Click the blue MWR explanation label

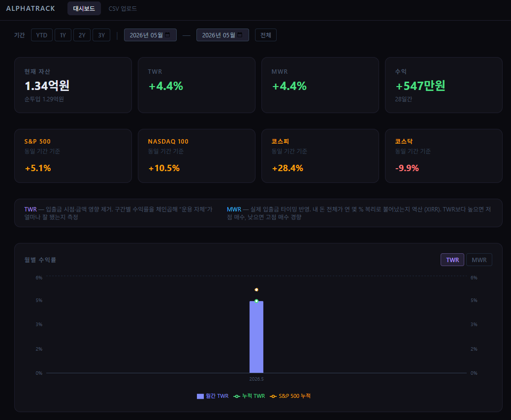[234, 210]
